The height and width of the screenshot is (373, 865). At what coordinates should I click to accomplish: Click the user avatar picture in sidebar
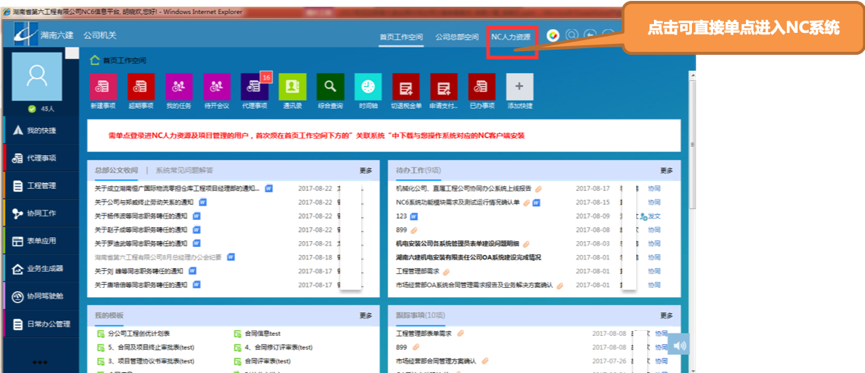tap(37, 76)
